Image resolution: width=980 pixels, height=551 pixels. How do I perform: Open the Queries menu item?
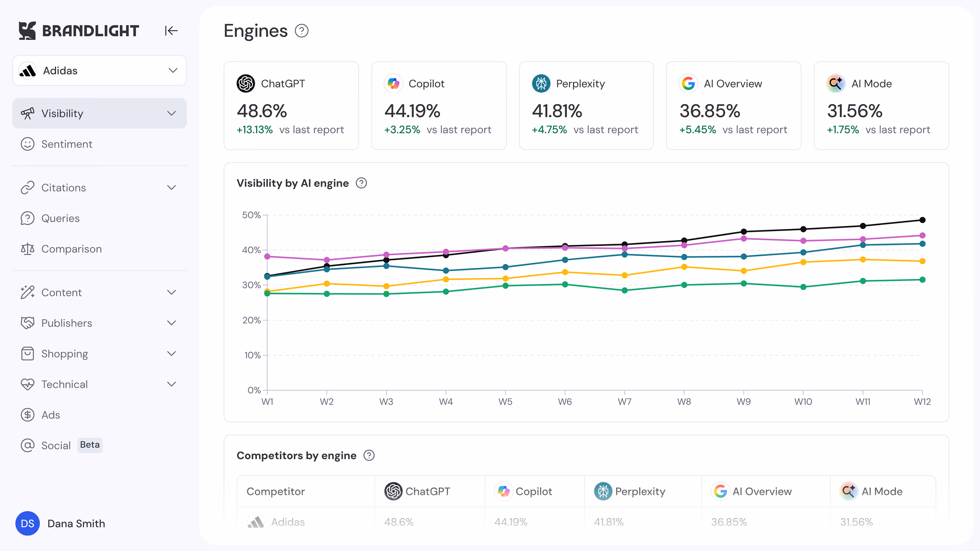[x=100, y=218]
